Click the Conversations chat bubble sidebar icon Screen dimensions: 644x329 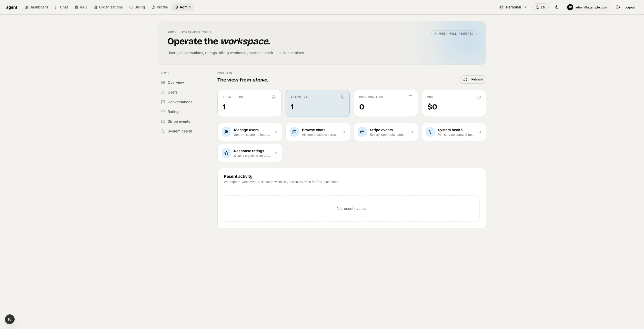[x=163, y=102]
